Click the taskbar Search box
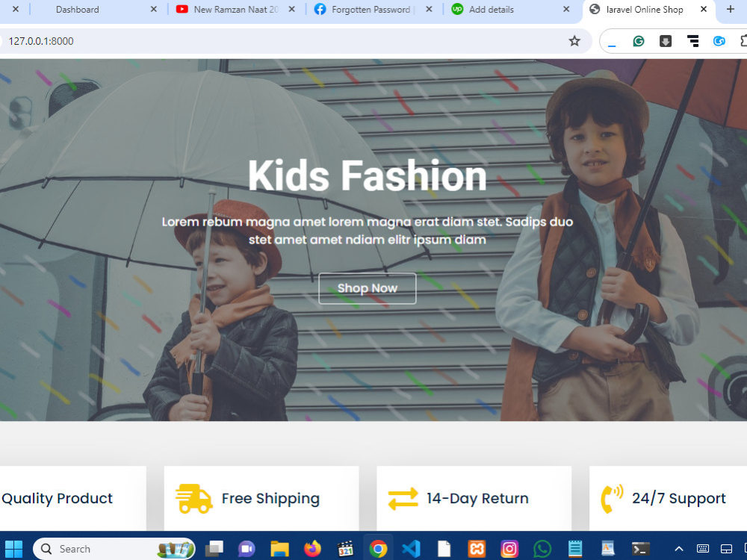Image resolution: width=747 pixels, height=560 pixels. pyautogui.click(x=114, y=549)
